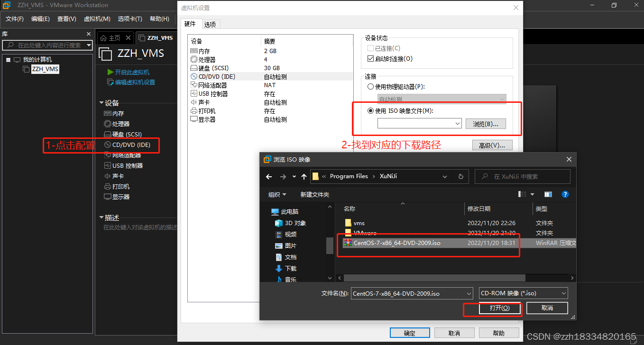The width and height of the screenshot is (644, 345).
Task: Collapse 我的计算机 tree node
Action: 8,60
